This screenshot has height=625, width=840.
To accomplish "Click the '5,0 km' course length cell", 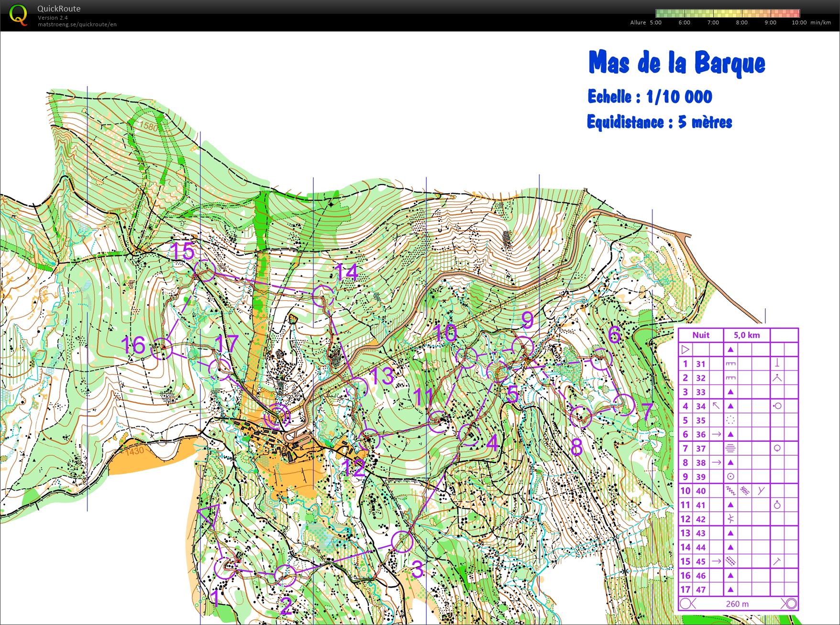I will [x=747, y=335].
